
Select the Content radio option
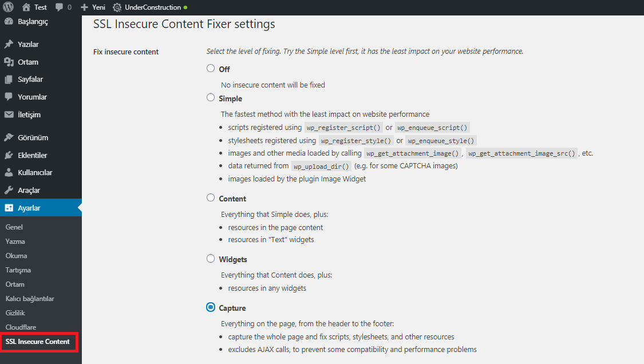pyautogui.click(x=211, y=197)
